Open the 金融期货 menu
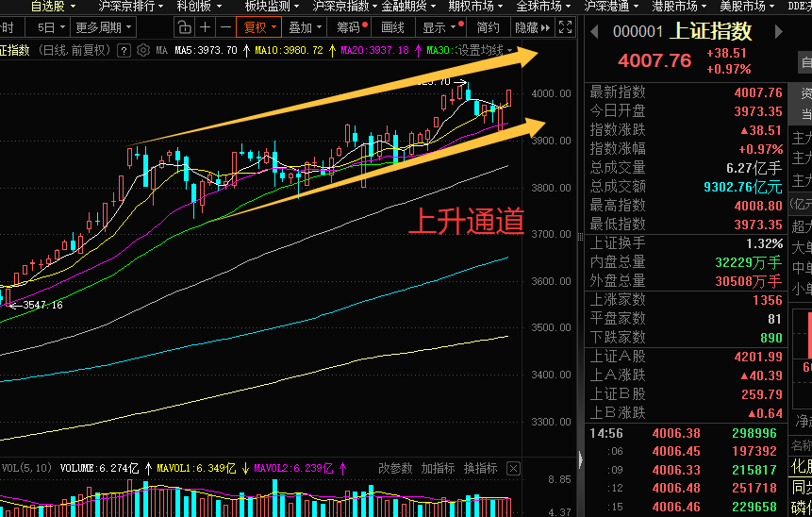 click(408, 7)
